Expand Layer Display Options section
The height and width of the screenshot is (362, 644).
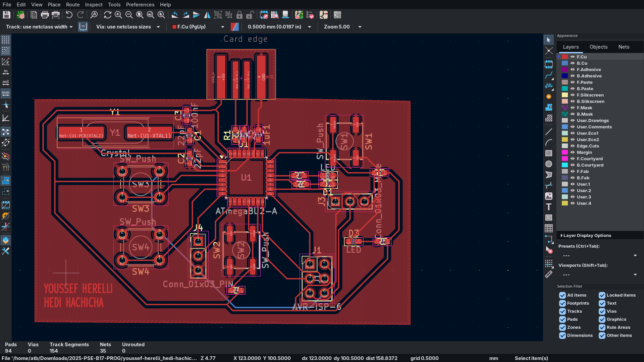(x=587, y=235)
